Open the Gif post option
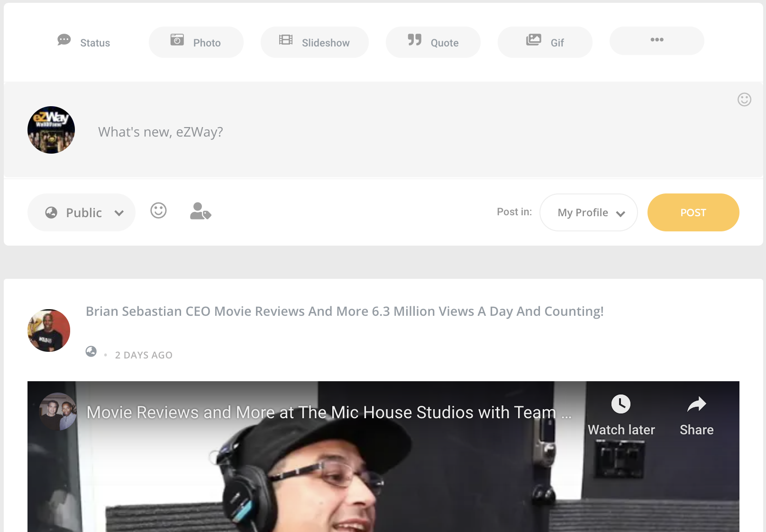The height and width of the screenshot is (532, 766). coord(545,42)
